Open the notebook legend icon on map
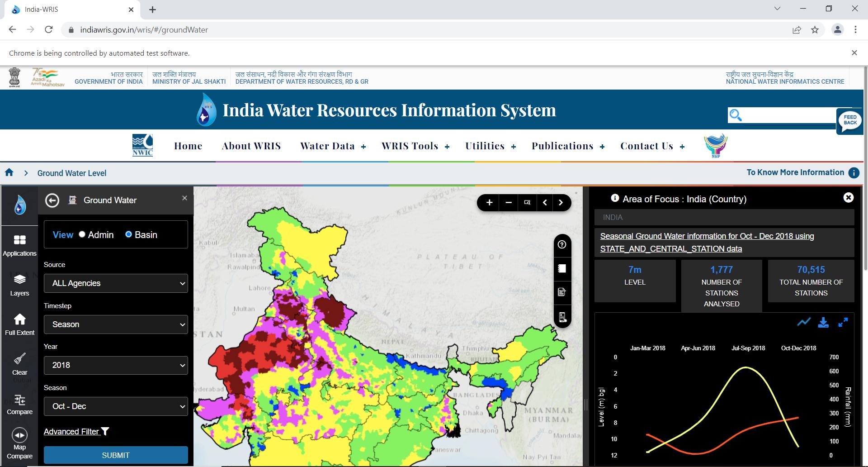The width and height of the screenshot is (868, 467). click(x=562, y=269)
